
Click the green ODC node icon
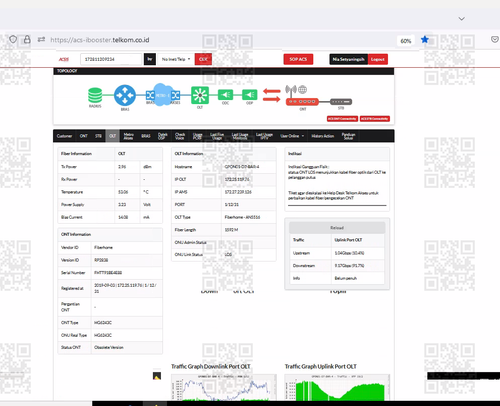225,95
